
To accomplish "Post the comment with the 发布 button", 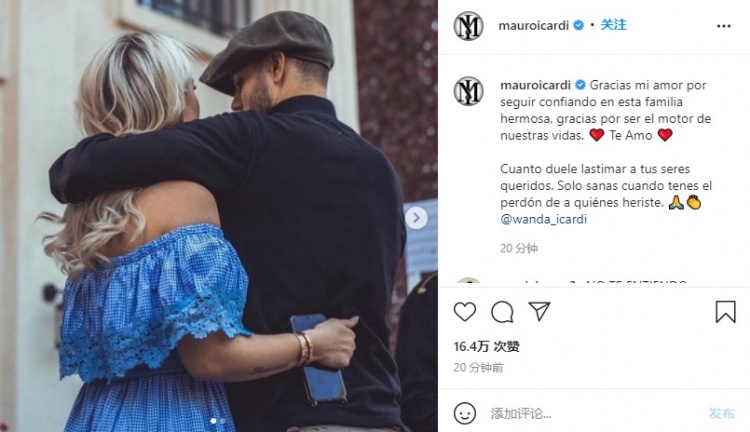I will coord(722,413).
